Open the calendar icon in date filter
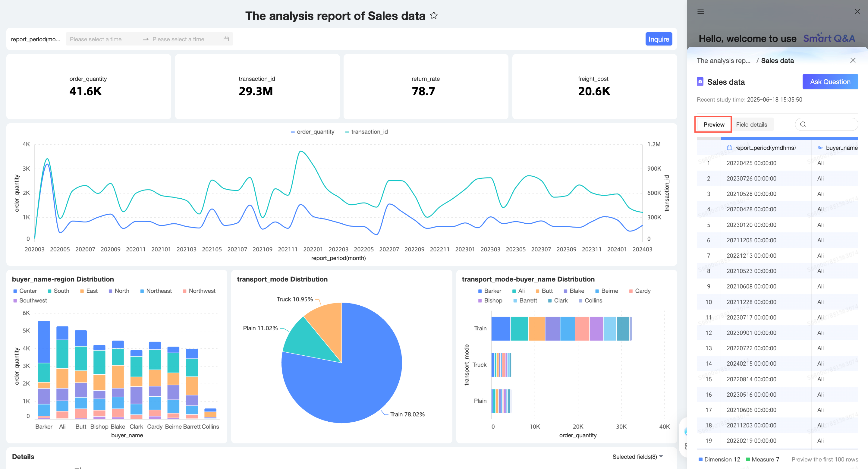Image resolution: width=868 pixels, height=469 pixels. coord(226,39)
